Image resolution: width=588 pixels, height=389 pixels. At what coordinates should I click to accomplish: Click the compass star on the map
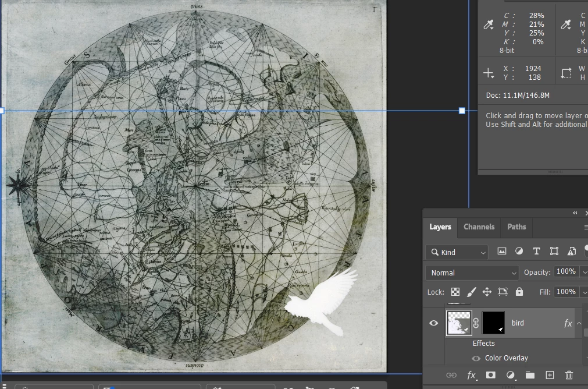click(x=17, y=185)
